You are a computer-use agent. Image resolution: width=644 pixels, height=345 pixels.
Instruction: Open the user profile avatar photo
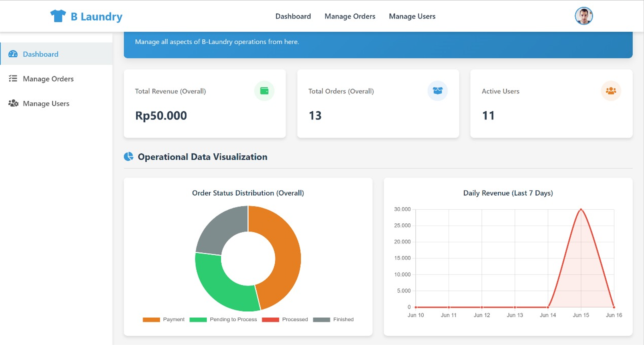click(583, 16)
